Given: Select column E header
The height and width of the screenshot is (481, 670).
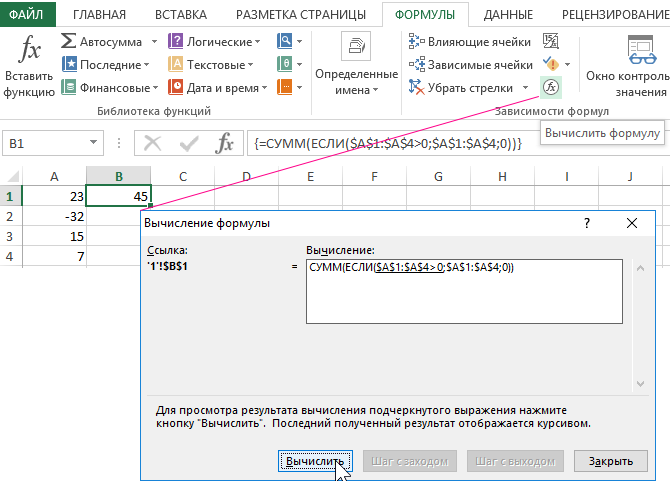Looking at the screenshot, I should 310,176.
